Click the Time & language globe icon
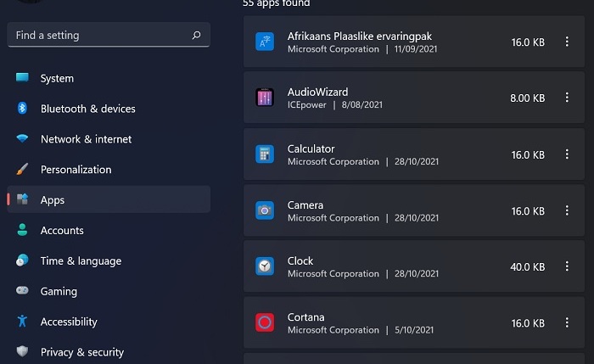The height and width of the screenshot is (364, 594). tap(22, 260)
